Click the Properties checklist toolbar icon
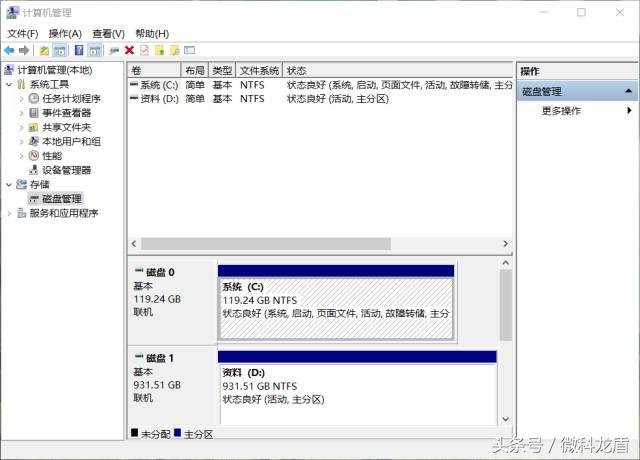Viewport: 640px width, 460px height. point(144,50)
